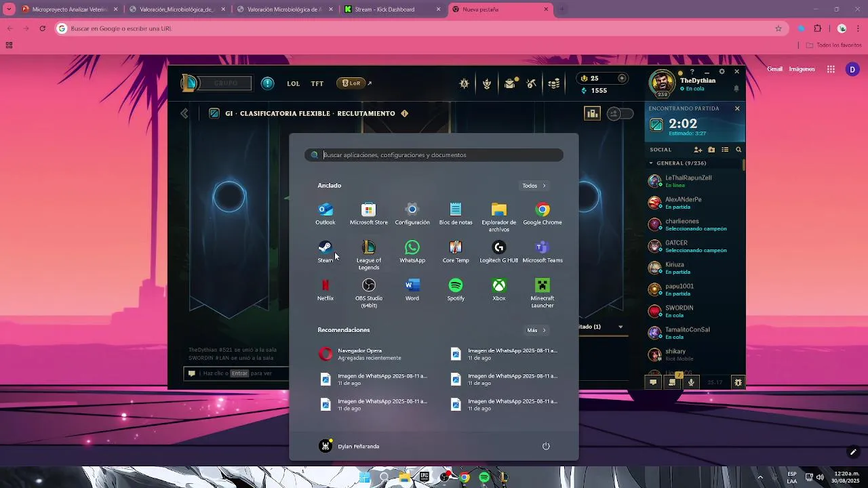This screenshot has width=868, height=488.
Task: Open League chat window icon
Action: pos(653,382)
